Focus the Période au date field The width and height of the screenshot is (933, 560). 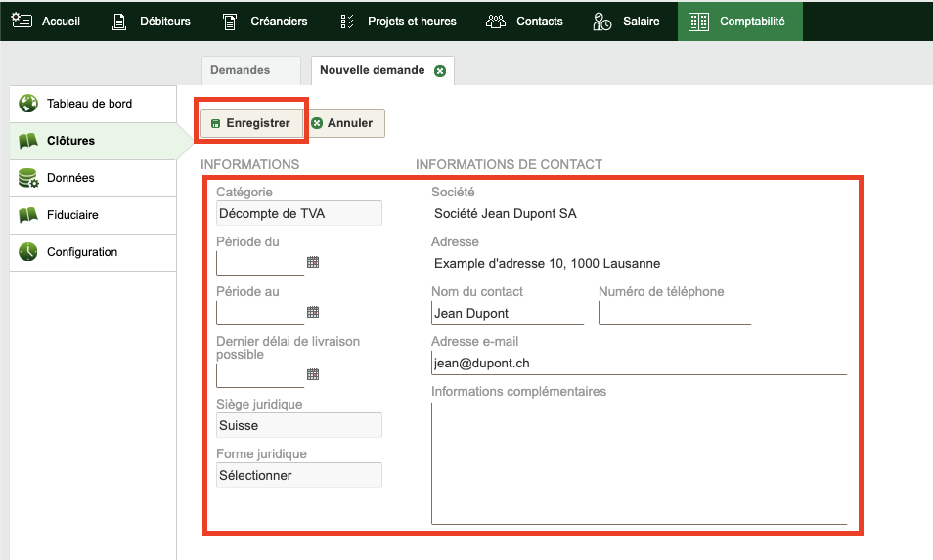pos(260,313)
